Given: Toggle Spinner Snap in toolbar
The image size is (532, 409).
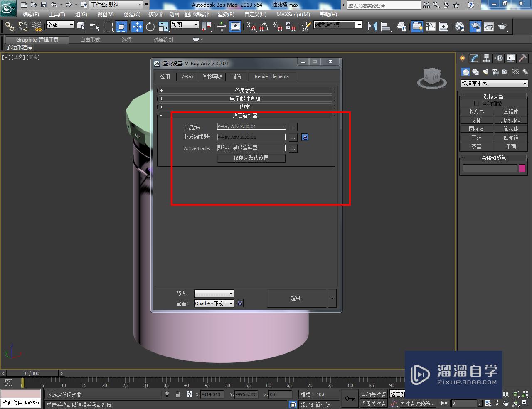Looking at the screenshot, I should [291, 27].
